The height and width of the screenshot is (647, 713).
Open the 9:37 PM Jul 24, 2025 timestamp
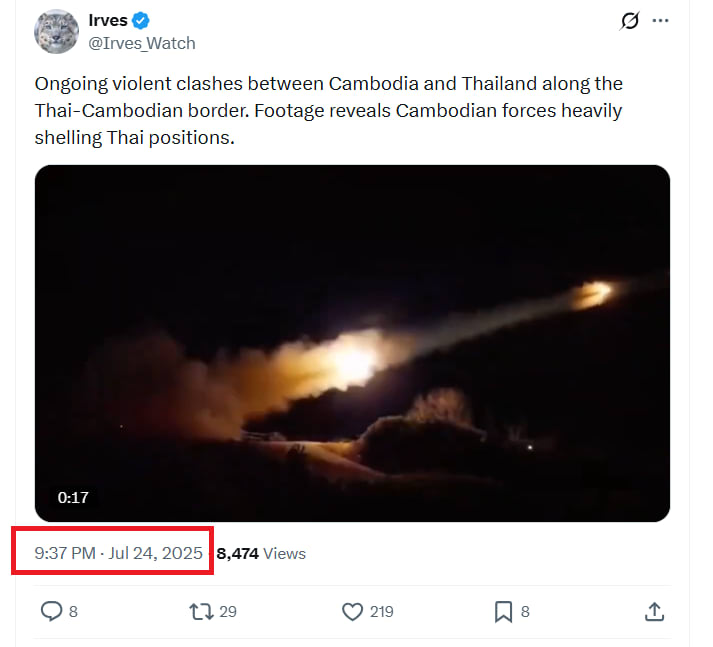point(118,553)
